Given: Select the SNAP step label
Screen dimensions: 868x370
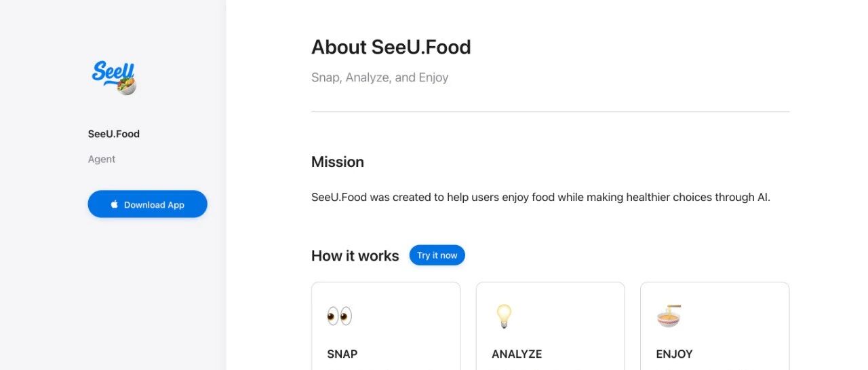Looking at the screenshot, I should pyautogui.click(x=342, y=354).
